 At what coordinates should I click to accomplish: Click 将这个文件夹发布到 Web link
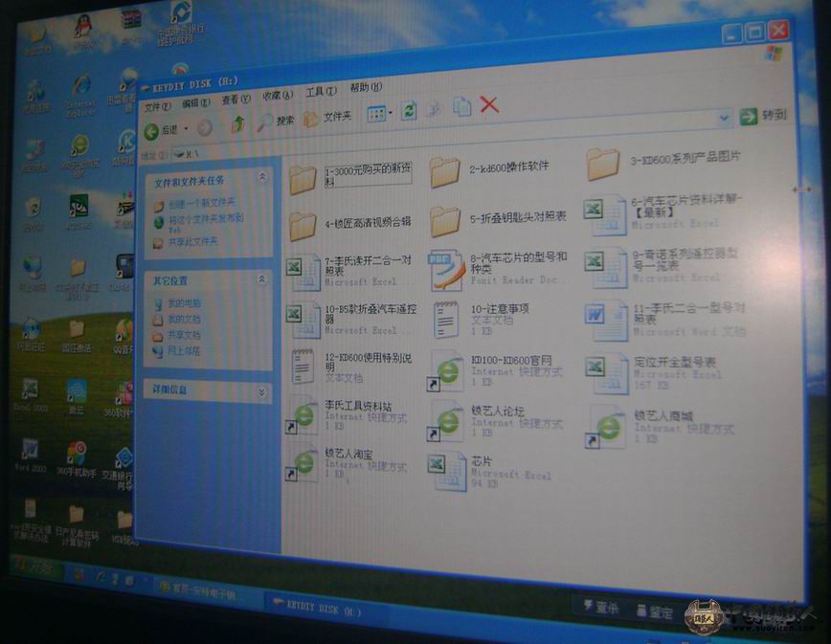[199, 222]
